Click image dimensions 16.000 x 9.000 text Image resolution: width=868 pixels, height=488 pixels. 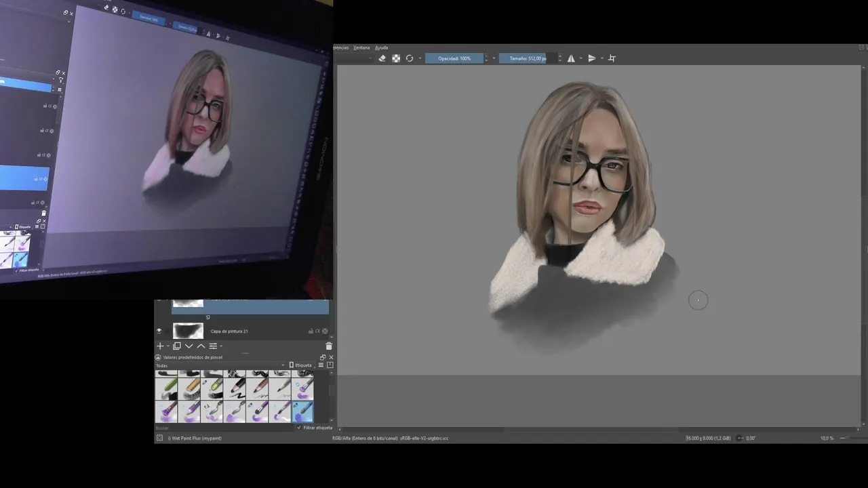[708, 439]
